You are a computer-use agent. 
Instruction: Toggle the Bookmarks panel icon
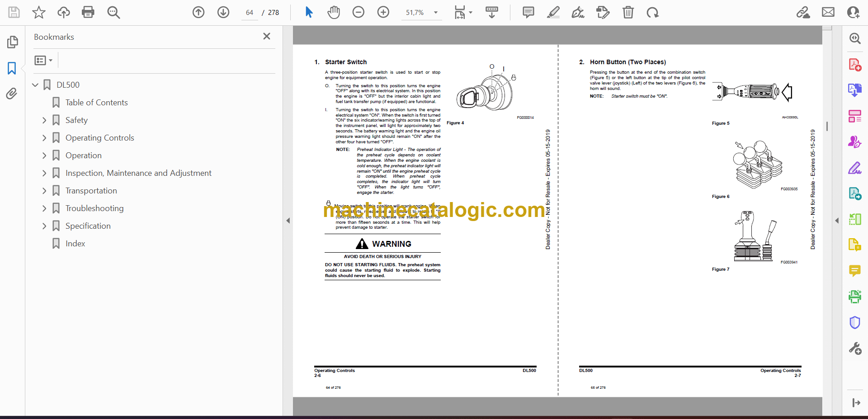coord(12,68)
